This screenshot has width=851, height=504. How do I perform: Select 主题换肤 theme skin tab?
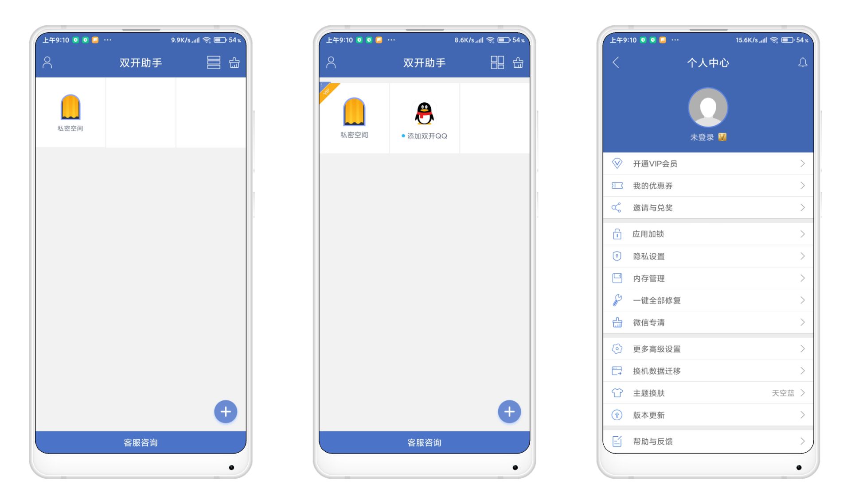709,393
